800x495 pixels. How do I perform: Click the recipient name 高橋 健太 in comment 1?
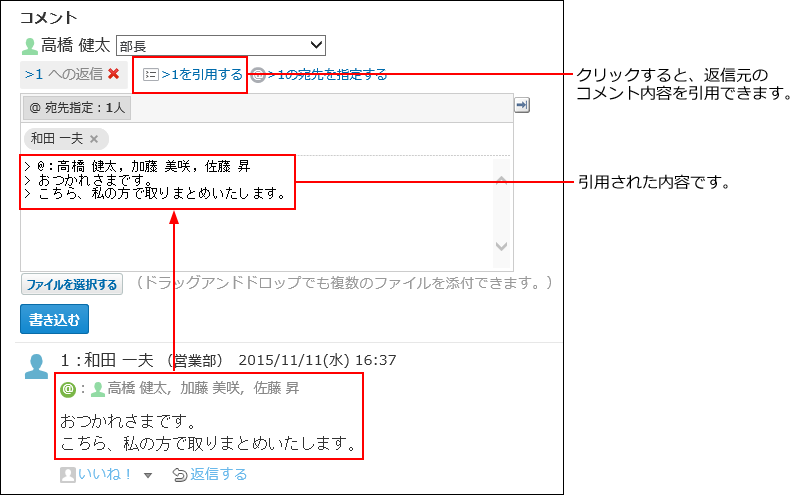click(138, 388)
